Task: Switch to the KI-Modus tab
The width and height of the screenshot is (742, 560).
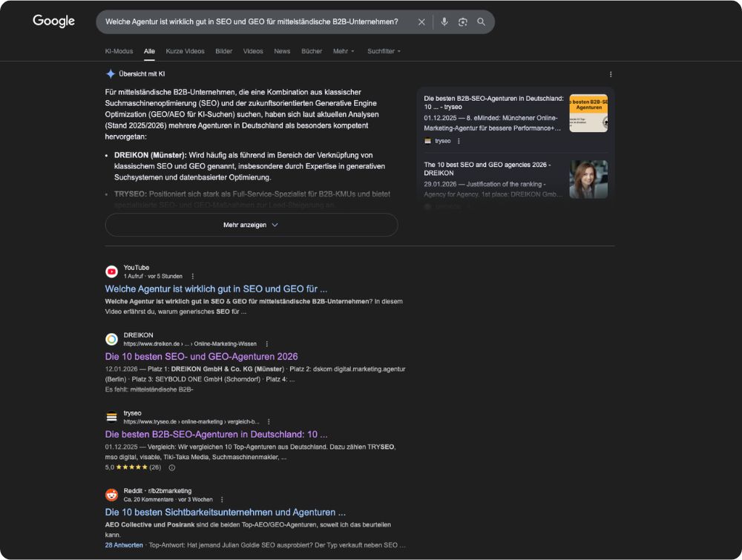Action: tap(119, 51)
